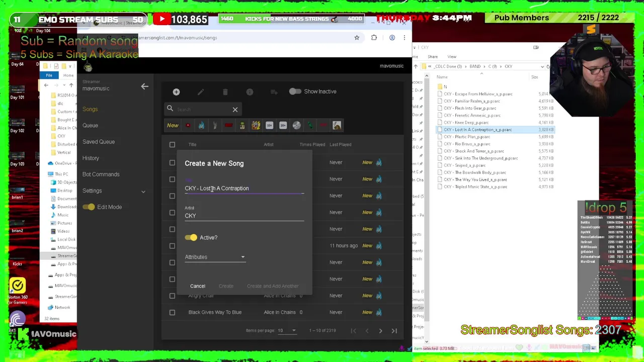Open the File tab in the left Explorer window

coord(49,75)
